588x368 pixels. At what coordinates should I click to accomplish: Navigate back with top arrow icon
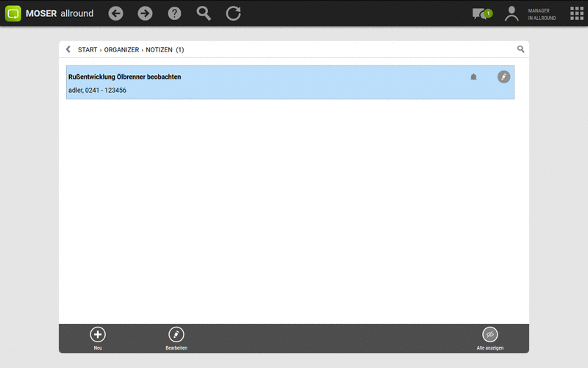click(x=115, y=13)
